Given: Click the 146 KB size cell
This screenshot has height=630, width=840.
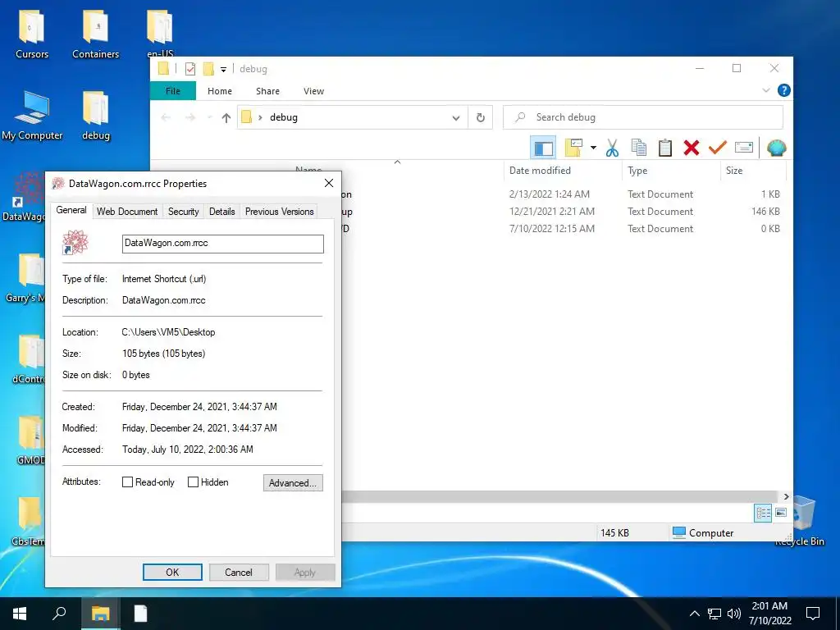Looking at the screenshot, I should point(765,211).
